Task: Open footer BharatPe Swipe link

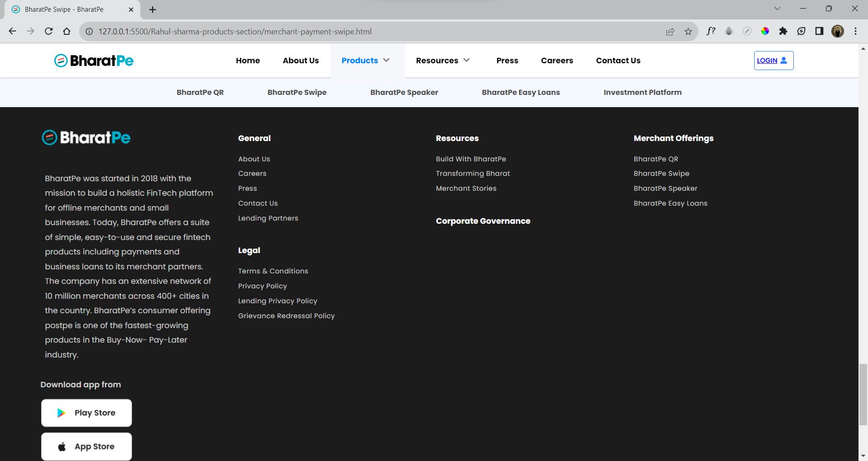Action: click(x=661, y=174)
